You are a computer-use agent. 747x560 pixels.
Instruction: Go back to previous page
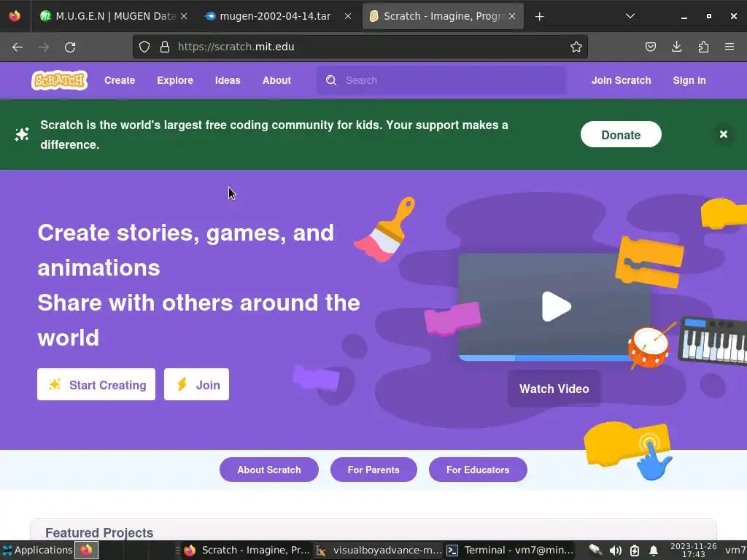point(18,47)
